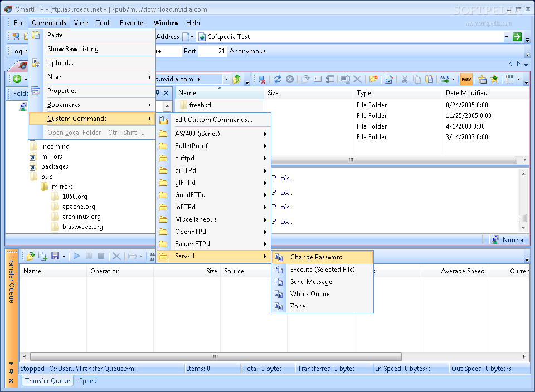This screenshot has height=392, width=535.
Task: Refresh the remote directory listing
Action: tap(278, 80)
